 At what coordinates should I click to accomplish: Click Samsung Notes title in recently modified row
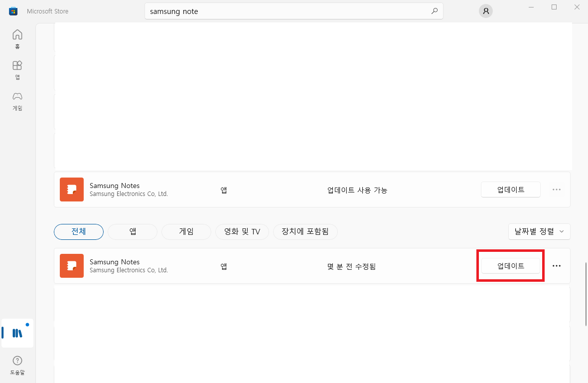point(115,262)
